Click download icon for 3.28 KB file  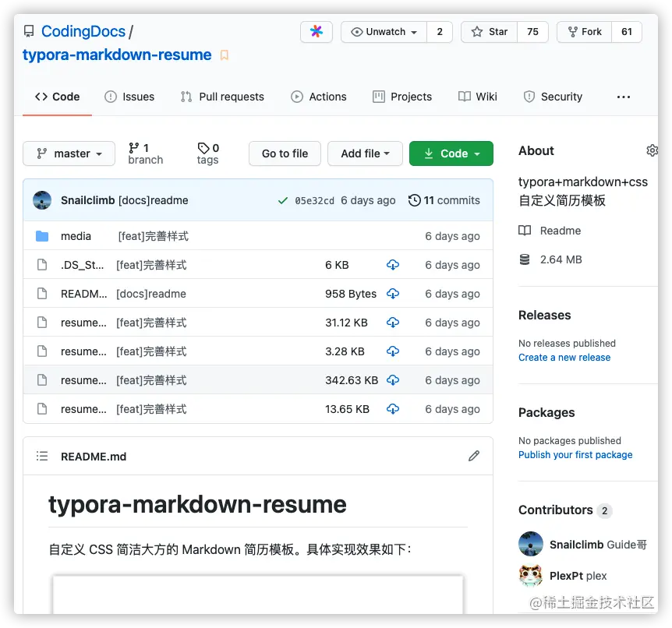coord(393,351)
